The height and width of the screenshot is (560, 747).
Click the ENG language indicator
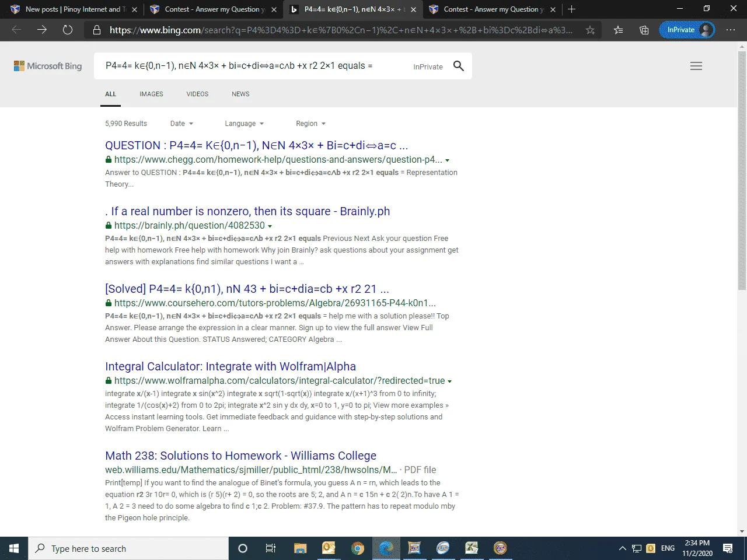pos(668,548)
